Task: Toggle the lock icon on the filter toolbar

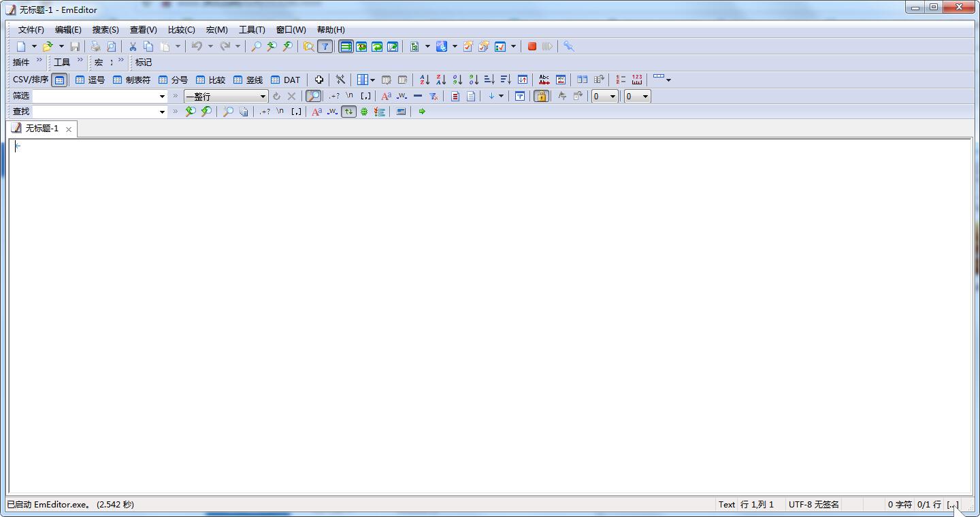Action: coord(541,96)
